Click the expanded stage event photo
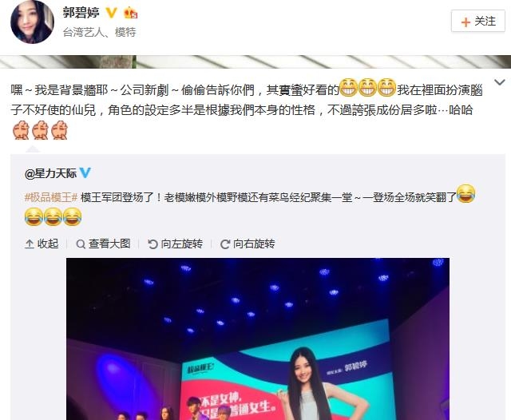This screenshot has width=511, height=420. (x=258, y=339)
